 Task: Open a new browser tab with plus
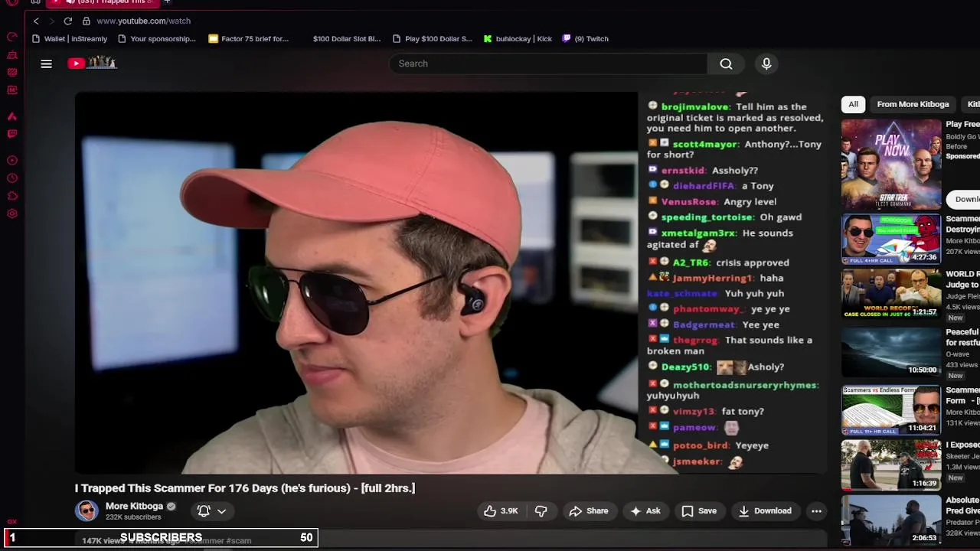tap(166, 2)
